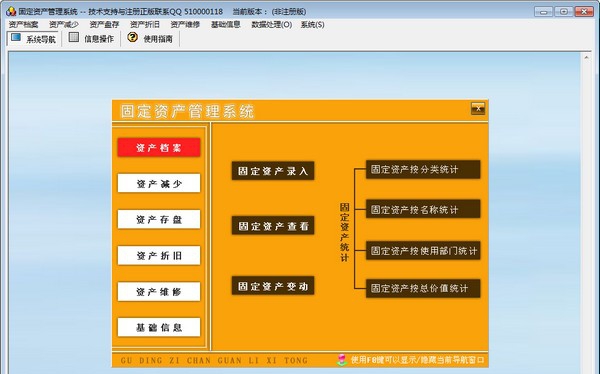The image size is (600, 374).
Task: Select the 系统导航 toolbar label
Action: tap(41, 39)
